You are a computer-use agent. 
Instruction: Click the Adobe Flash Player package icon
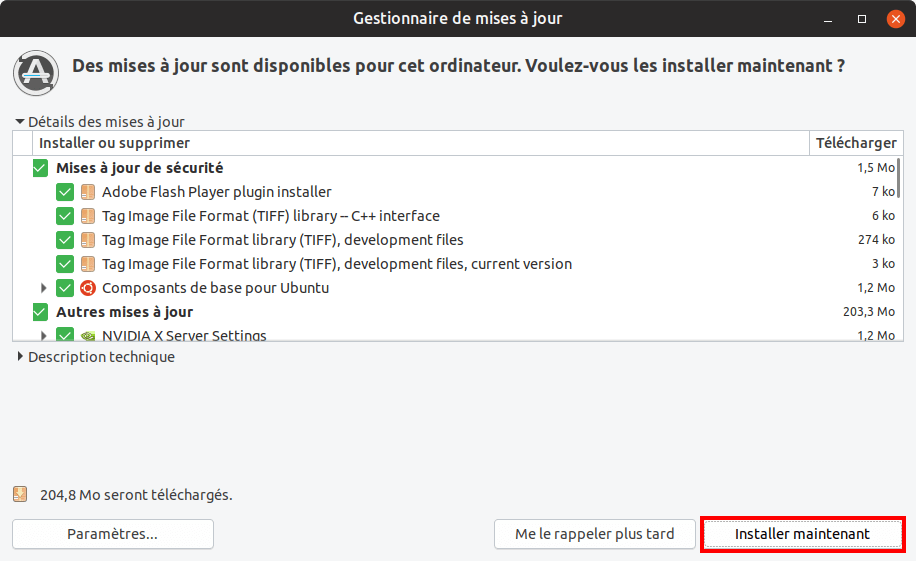[x=88, y=192]
